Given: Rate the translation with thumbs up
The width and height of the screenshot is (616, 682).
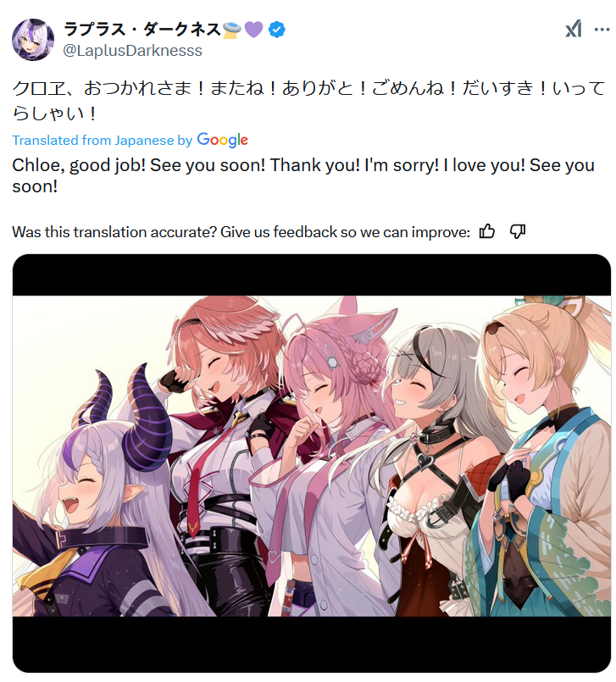Looking at the screenshot, I should click(487, 231).
